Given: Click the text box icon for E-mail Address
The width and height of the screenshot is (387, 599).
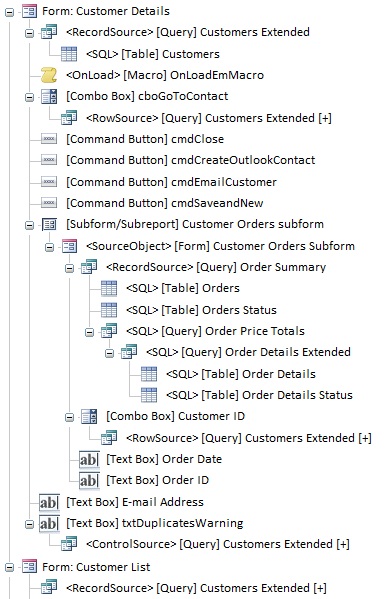Looking at the screenshot, I should (x=49, y=502).
